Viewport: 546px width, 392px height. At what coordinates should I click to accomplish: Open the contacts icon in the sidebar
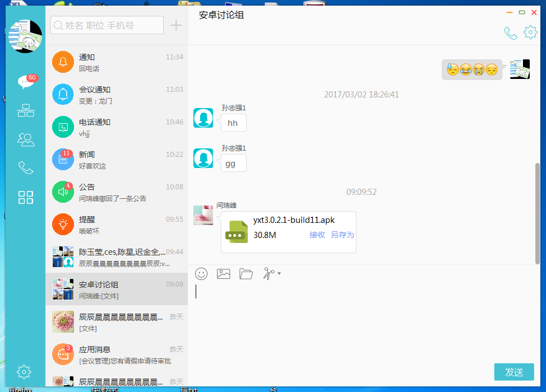(26, 139)
